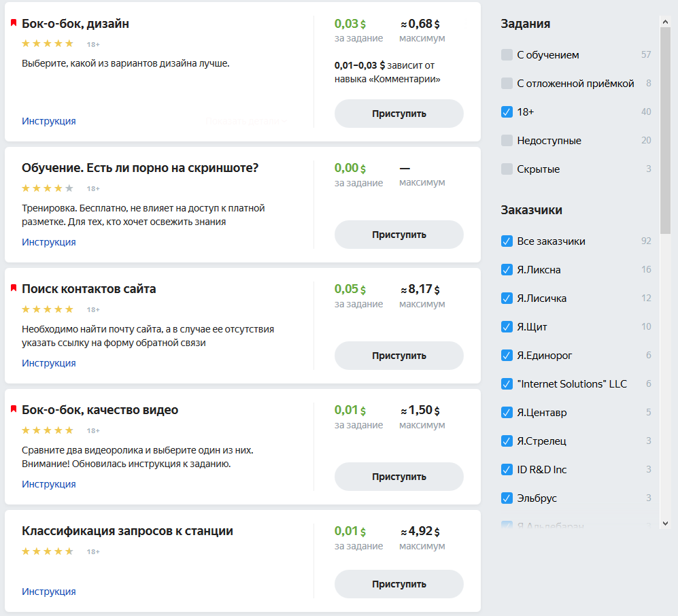Click the scroll-up arrow in the filters panel
Viewport: 678px width, 616px height.
pyautogui.click(x=665, y=22)
